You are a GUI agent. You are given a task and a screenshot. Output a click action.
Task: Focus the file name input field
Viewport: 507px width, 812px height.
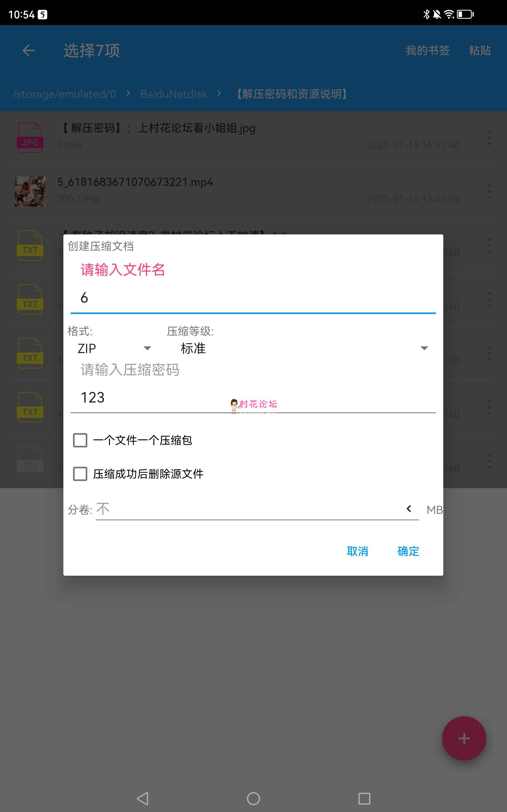[253, 298]
